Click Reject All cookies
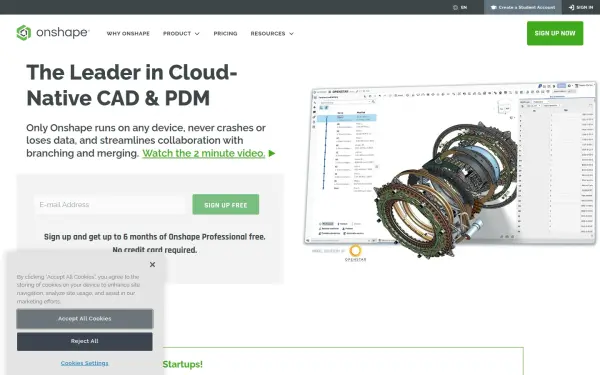This screenshot has height=375, width=600. (x=85, y=341)
